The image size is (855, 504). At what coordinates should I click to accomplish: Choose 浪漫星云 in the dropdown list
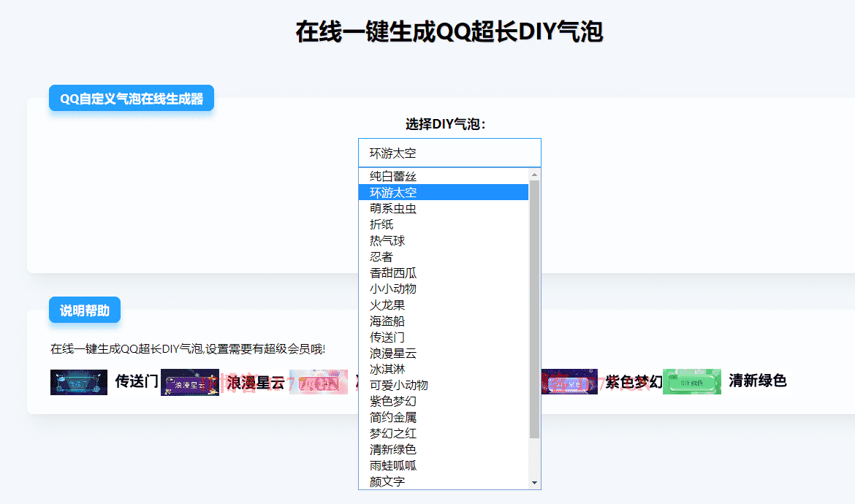(444, 353)
